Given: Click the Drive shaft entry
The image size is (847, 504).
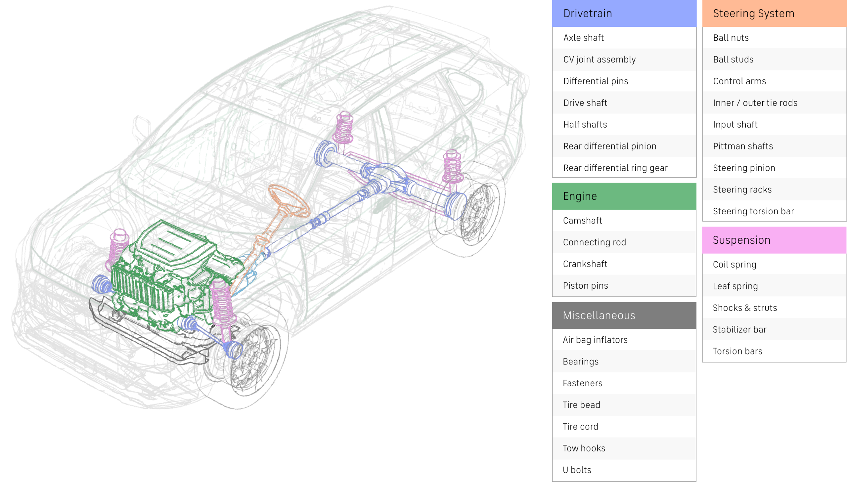Looking at the screenshot, I should coord(624,103).
